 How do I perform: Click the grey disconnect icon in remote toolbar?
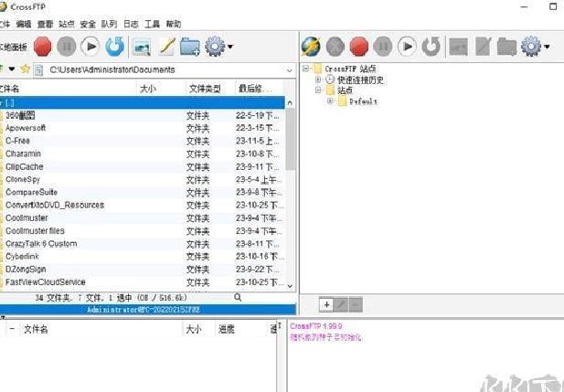coord(335,47)
